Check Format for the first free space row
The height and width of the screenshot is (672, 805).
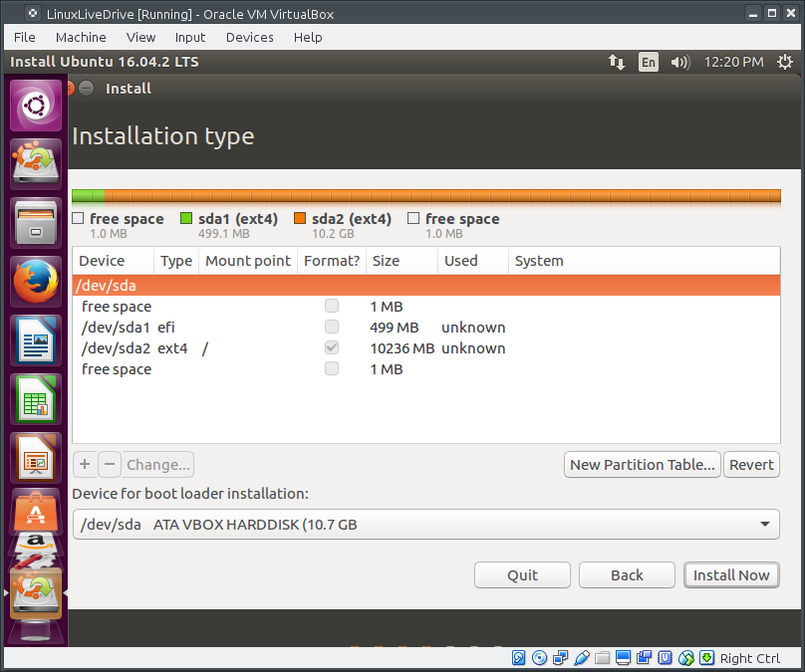331,306
